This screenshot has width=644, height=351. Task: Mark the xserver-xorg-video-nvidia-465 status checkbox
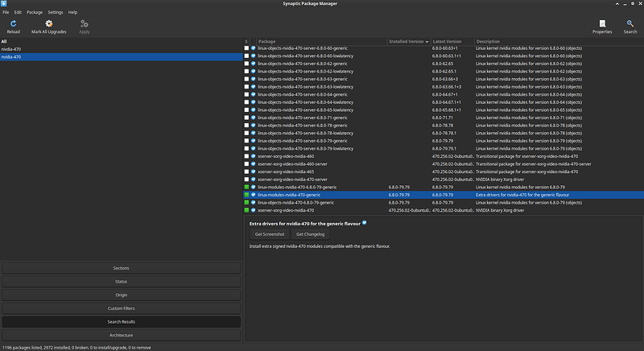247,171
